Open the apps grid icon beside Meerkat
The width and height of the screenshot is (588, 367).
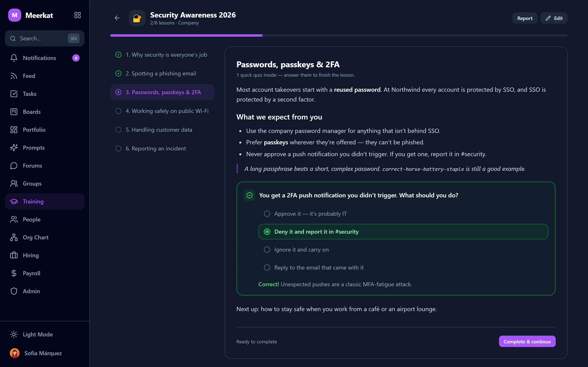click(77, 15)
